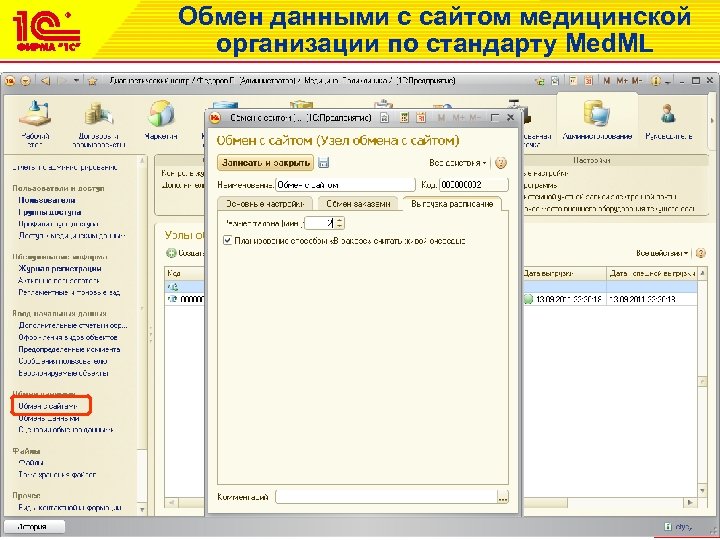The height and width of the screenshot is (540, 720).
Task: Click the 'Дата выгрузки' column header
Action: 563,274
